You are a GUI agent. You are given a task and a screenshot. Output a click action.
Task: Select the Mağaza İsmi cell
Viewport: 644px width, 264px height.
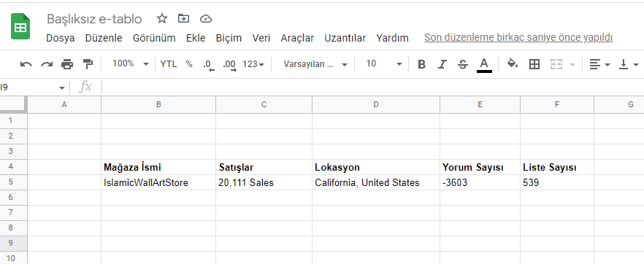coord(158,167)
